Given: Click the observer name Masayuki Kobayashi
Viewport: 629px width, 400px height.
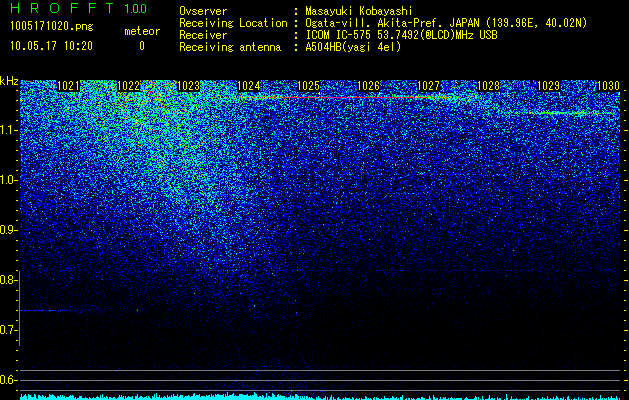Looking at the screenshot, I should 359,11.
